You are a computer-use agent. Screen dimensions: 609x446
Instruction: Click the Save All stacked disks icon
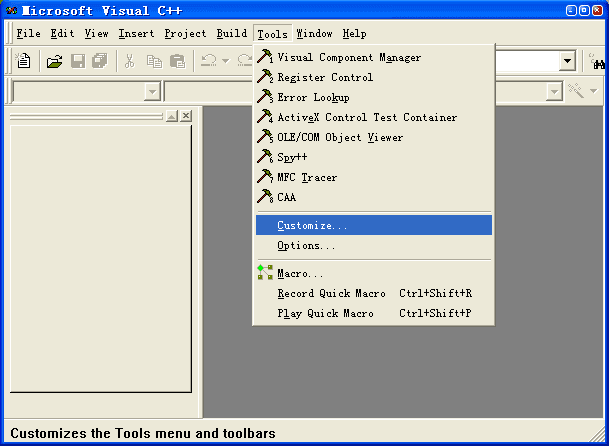100,61
